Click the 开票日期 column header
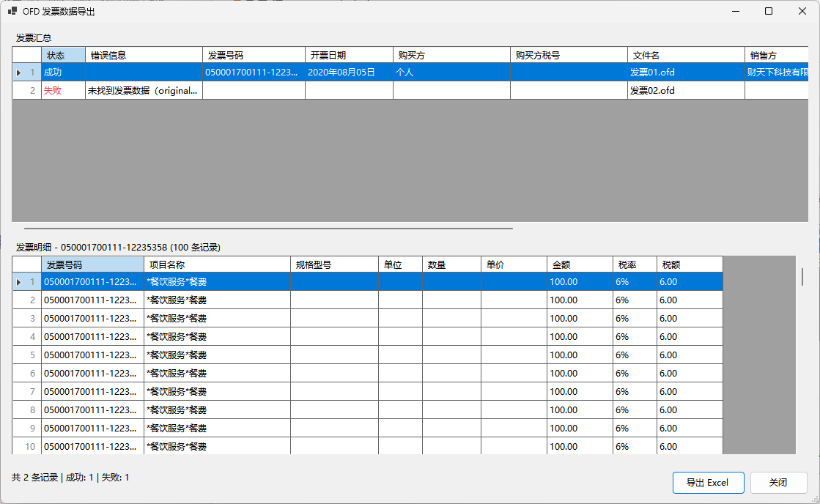 click(349, 56)
